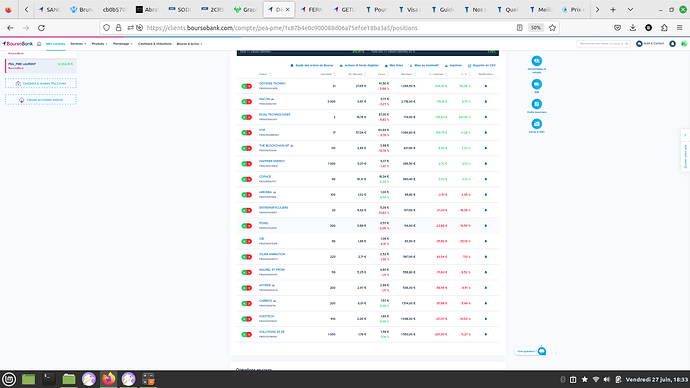Select the Mes comptes menu item
Screen dimensions: 690x388
coord(55,44)
